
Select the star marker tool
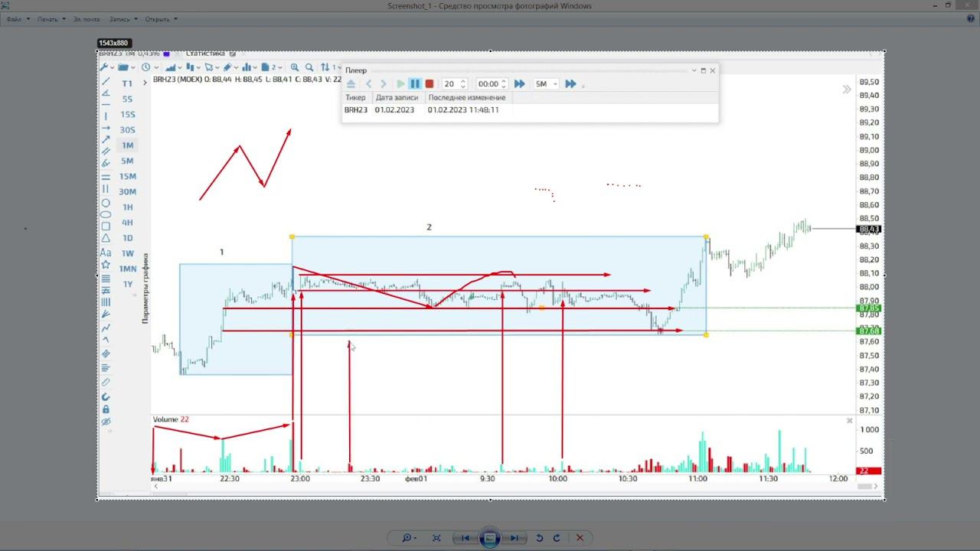[x=106, y=265]
